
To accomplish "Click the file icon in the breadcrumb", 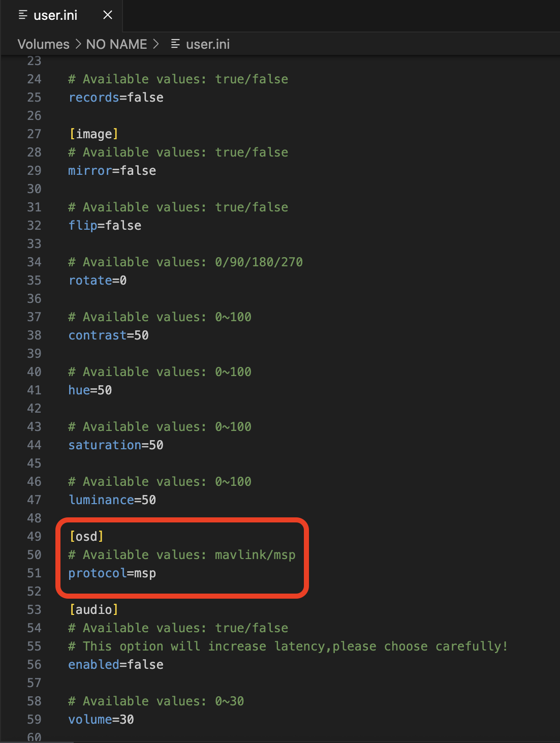I will pyautogui.click(x=175, y=44).
